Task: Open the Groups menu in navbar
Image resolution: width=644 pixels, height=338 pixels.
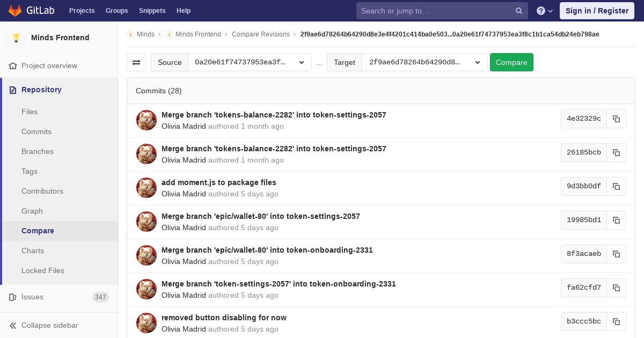Action: (x=116, y=11)
